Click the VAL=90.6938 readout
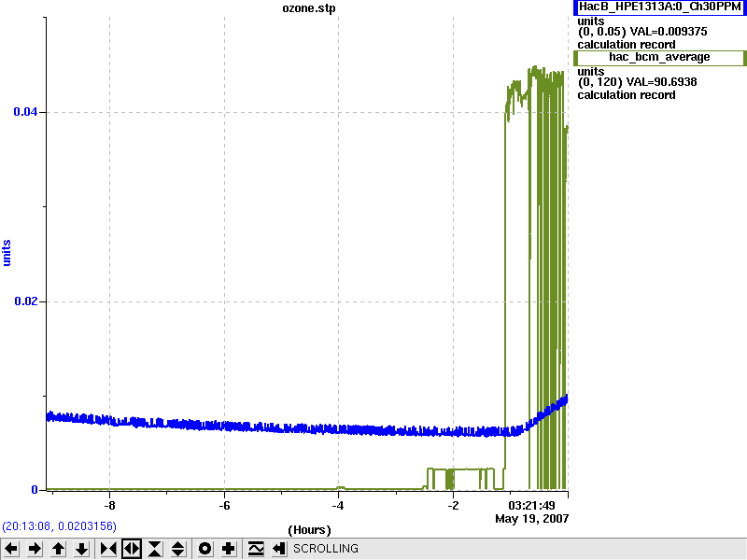 pyautogui.click(x=662, y=82)
